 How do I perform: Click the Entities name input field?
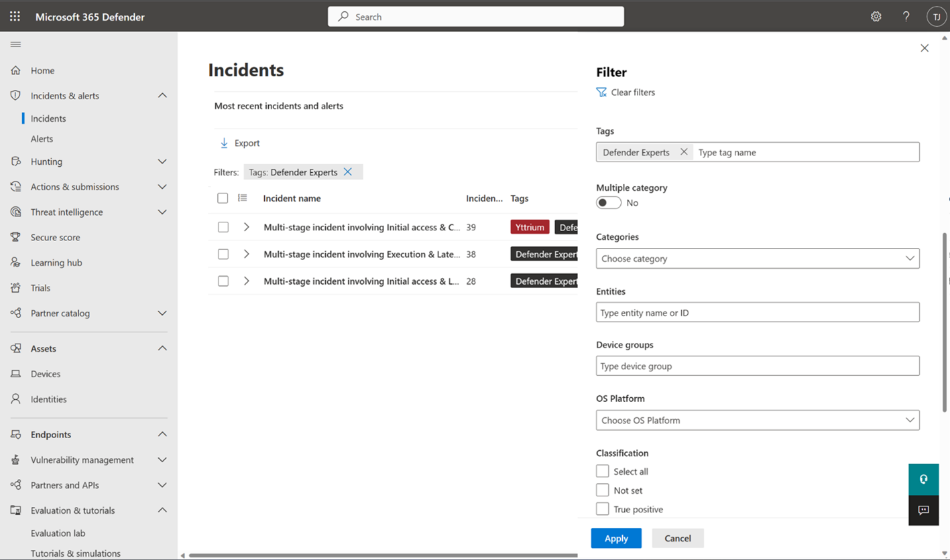click(x=757, y=312)
